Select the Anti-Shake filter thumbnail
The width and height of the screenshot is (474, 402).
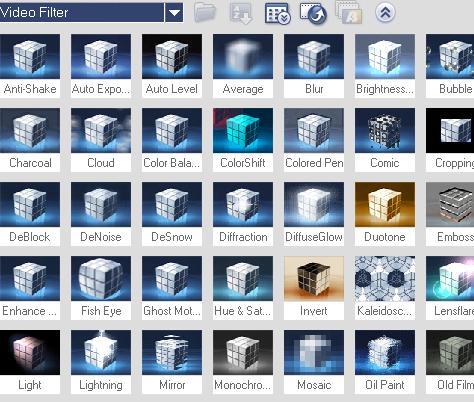click(x=30, y=56)
